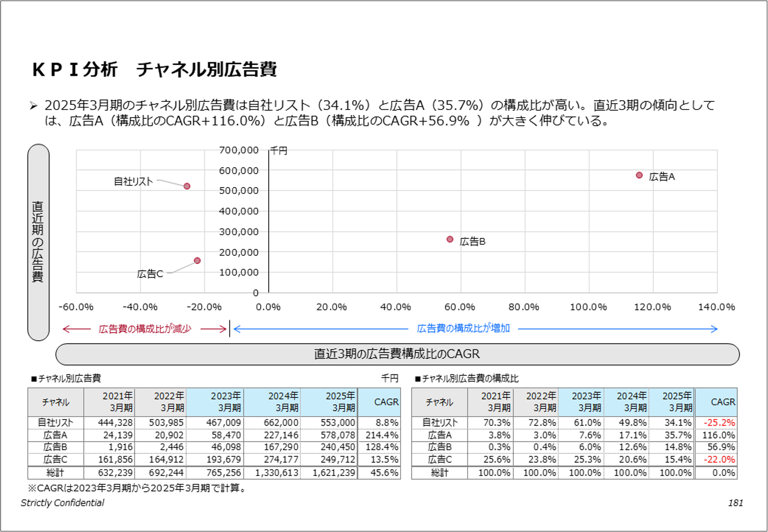Image resolution: width=768 pixels, height=532 pixels.
Task: Click the Strictly Confidential footer text
Action: tap(62, 503)
